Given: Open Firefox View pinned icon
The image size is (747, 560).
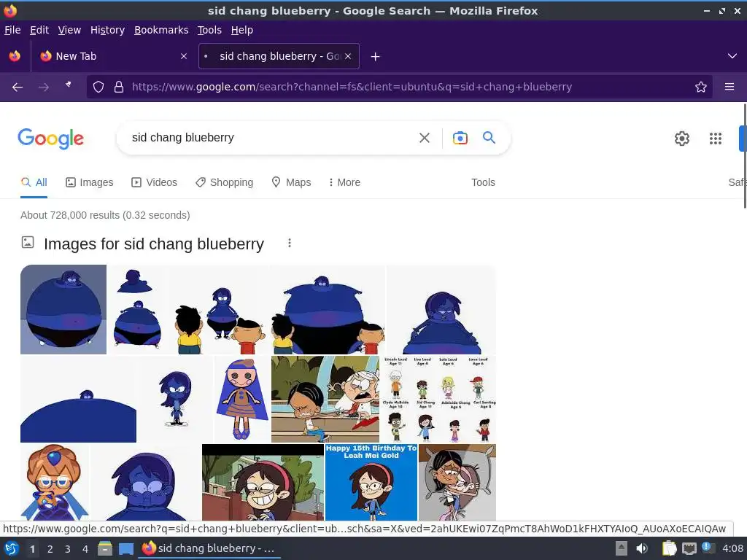Looking at the screenshot, I should tap(15, 56).
